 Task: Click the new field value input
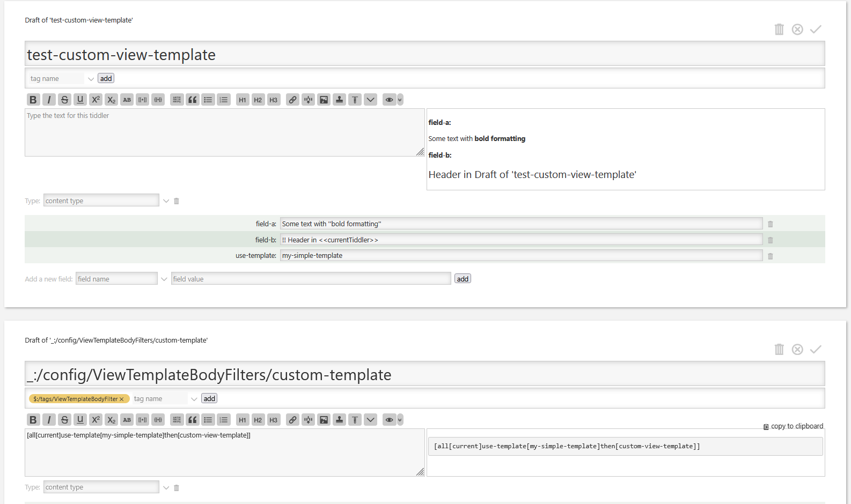point(311,278)
